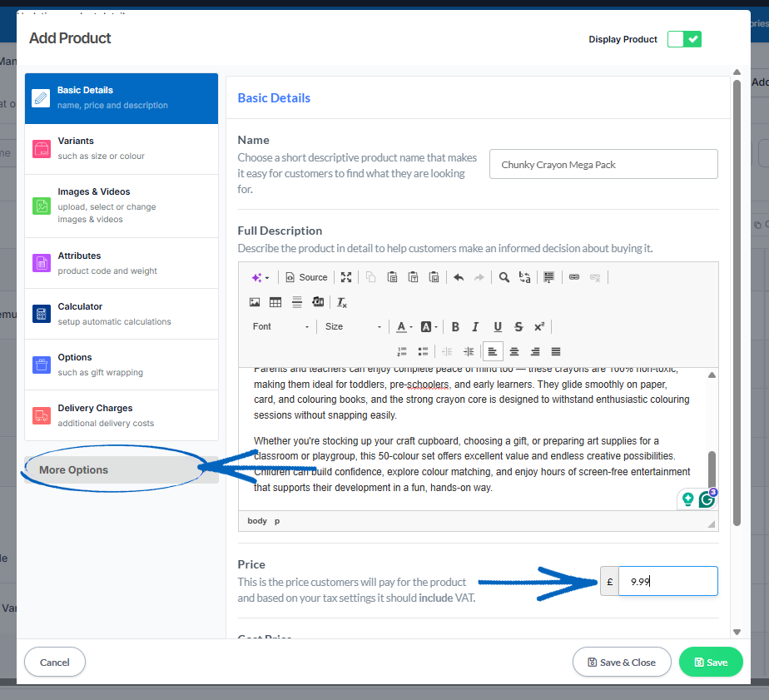Insert an image into the description
769x700 pixels.
(x=255, y=302)
